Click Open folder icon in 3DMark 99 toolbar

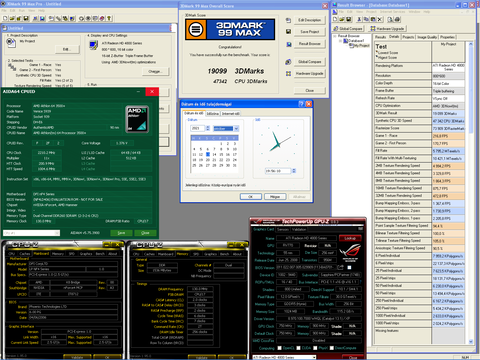click(12, 18)
